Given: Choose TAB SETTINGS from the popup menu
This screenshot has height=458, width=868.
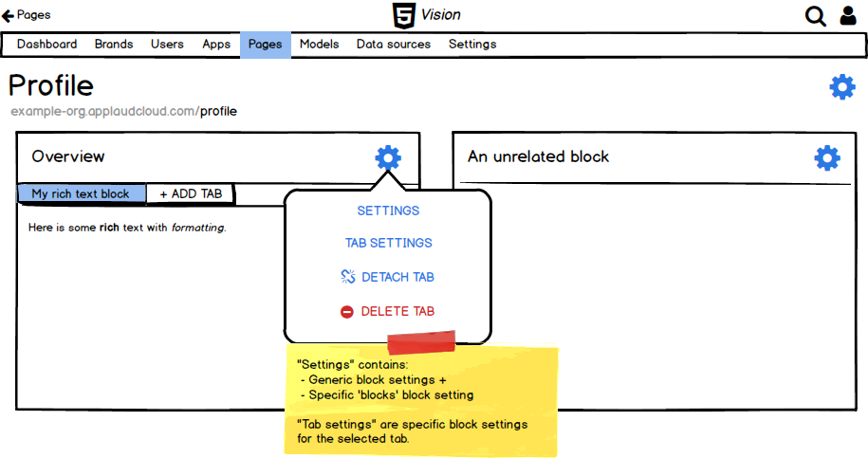Looking at the screenshot, I should tap(388, 243).
